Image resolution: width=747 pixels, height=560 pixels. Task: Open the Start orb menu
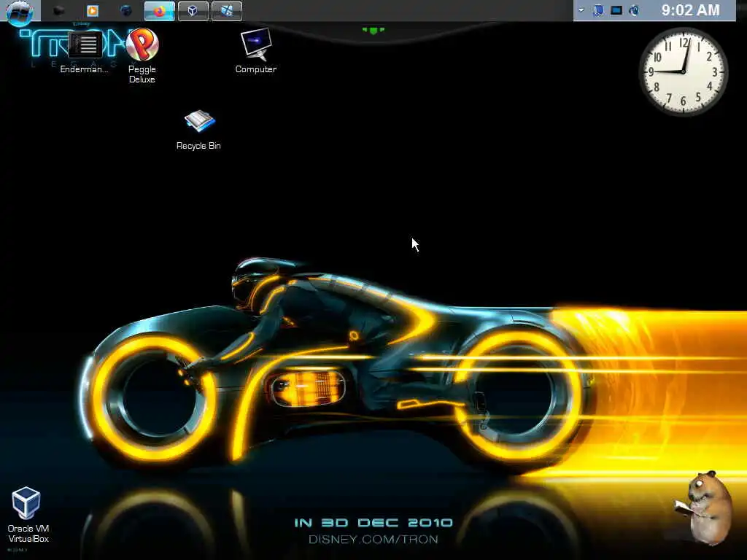[x=20, y=12]
